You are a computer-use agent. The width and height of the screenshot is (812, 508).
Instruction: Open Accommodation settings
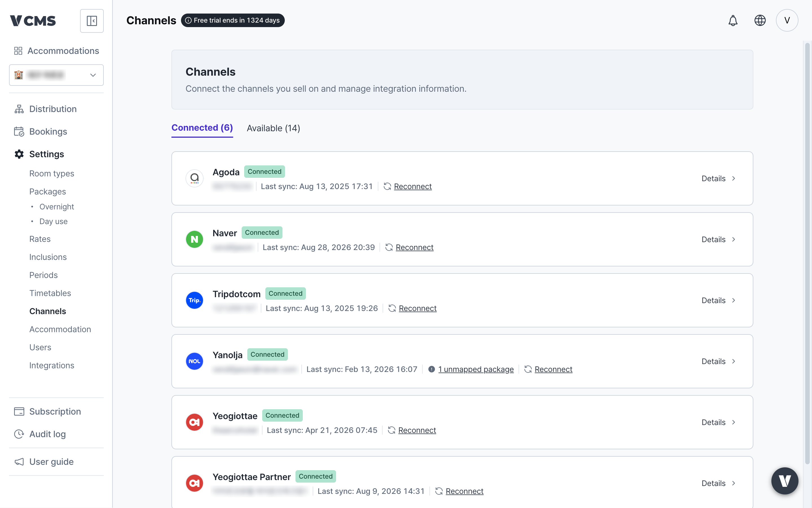[x=60, y=329]
